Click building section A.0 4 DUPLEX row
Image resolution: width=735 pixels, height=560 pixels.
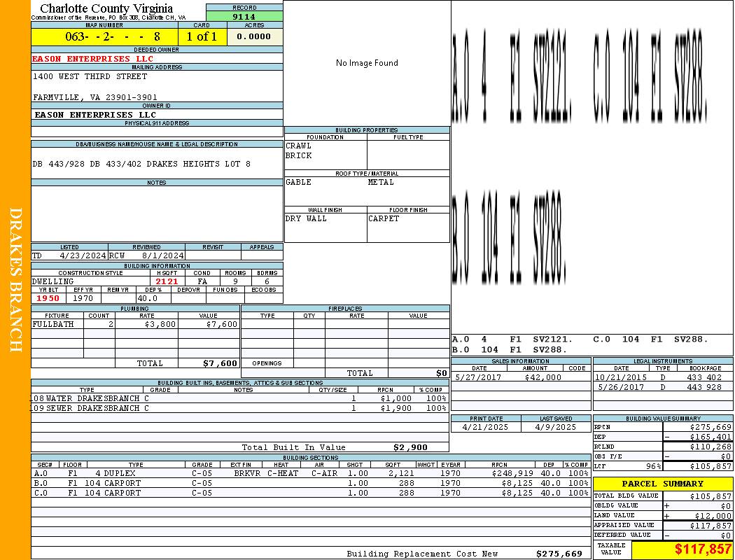tap(311, 474)
